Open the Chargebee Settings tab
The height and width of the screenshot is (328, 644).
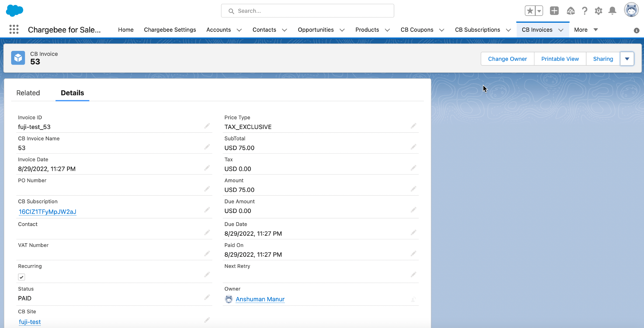pyautogui.click(x=170, y=30)
